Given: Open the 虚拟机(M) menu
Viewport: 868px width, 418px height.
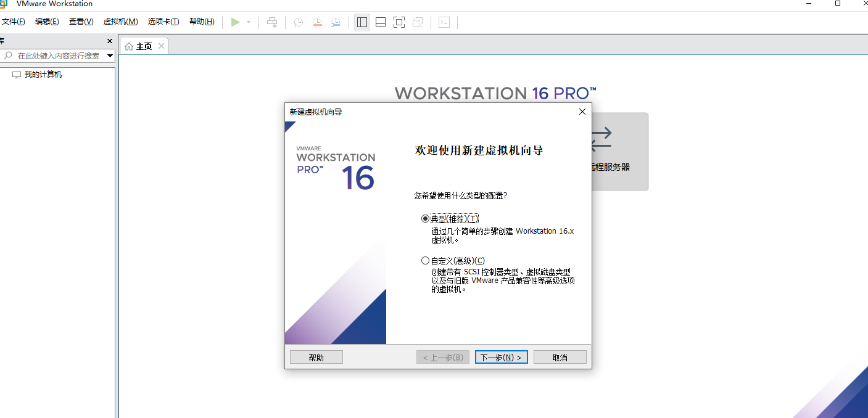Looking at the screenshot, I should [x=120, y=22].
